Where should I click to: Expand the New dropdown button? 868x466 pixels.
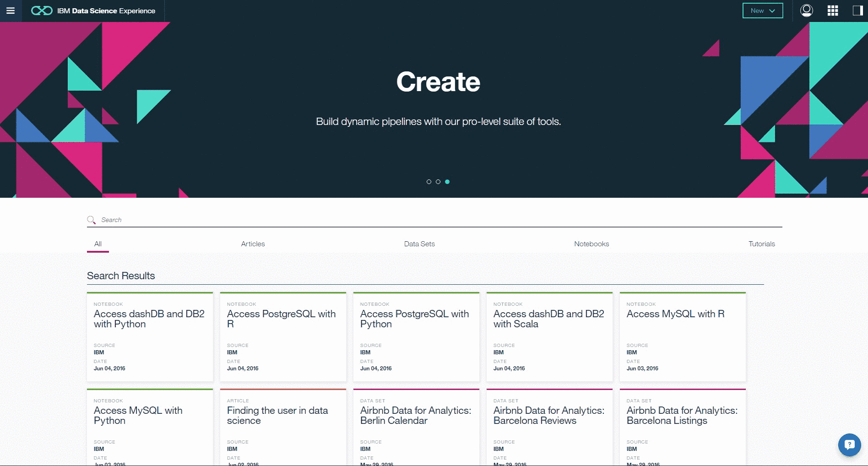point(763,11)
